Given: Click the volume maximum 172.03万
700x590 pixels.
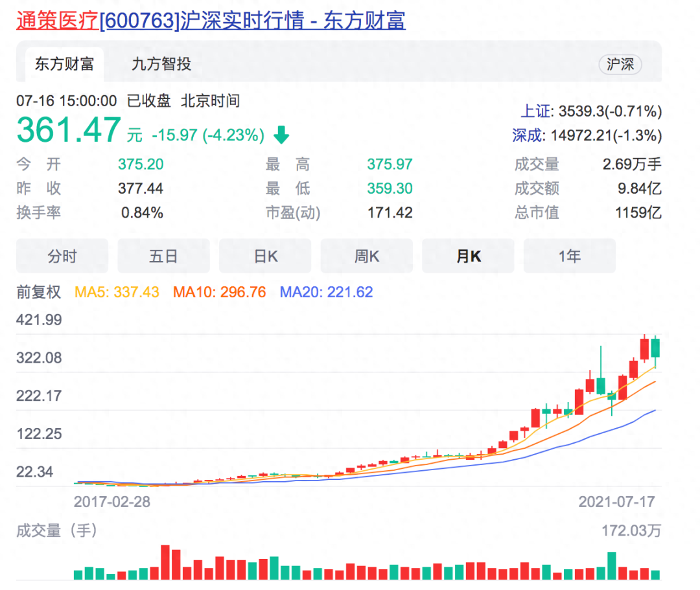Looking at the screenshot, I should (x=631, y=530).
